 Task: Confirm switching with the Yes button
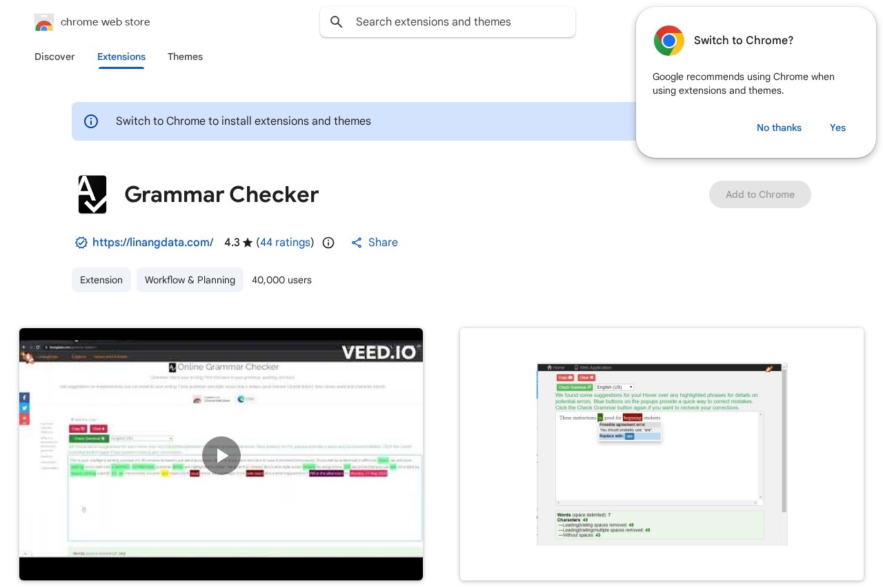pyautogui.click(x=837, y=128)
